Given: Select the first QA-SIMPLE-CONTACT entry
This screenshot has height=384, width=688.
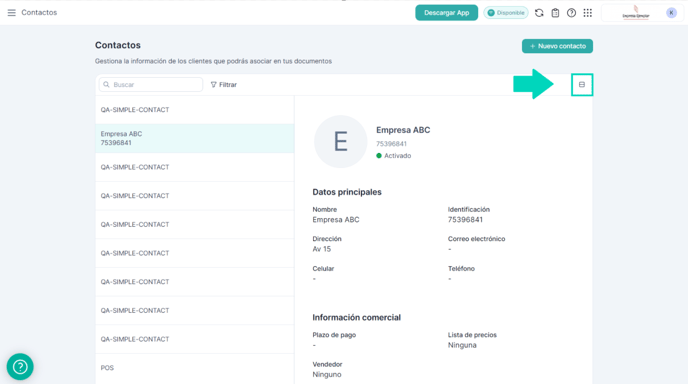Looking at the screenshot, I should coord(195,110).
